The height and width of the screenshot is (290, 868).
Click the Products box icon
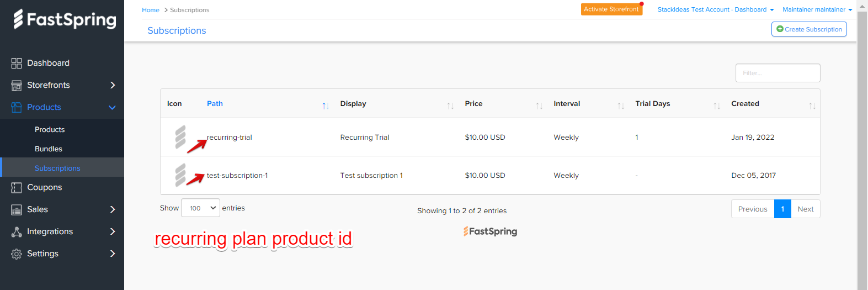17,107
